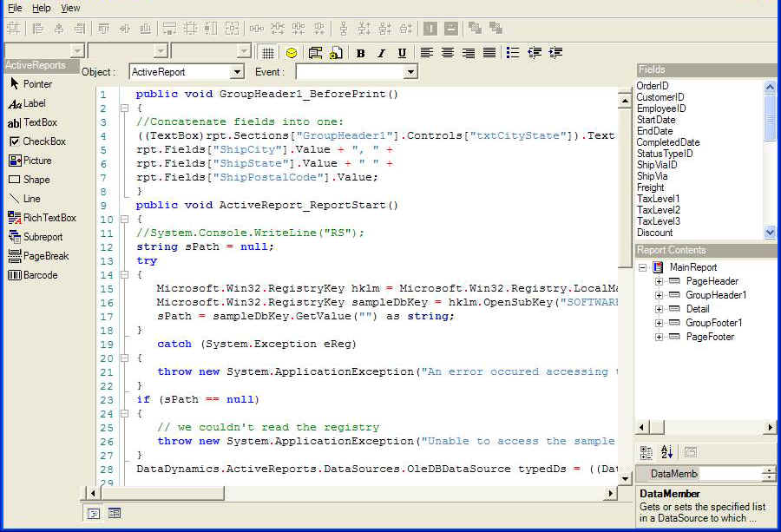781x532 pixels.
Task: Select the Line control tool
Action: [24, 199]
